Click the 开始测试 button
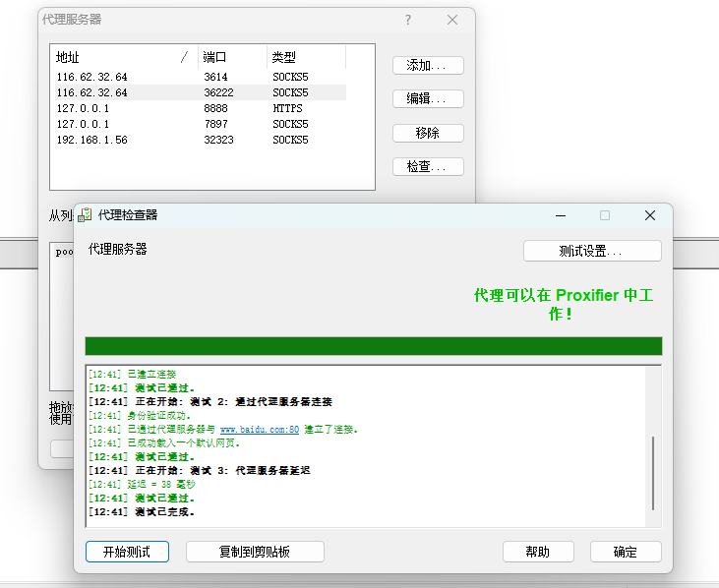The width and height of the screenshot is (719, 588). pyautogui.click(x=127, y=552)
